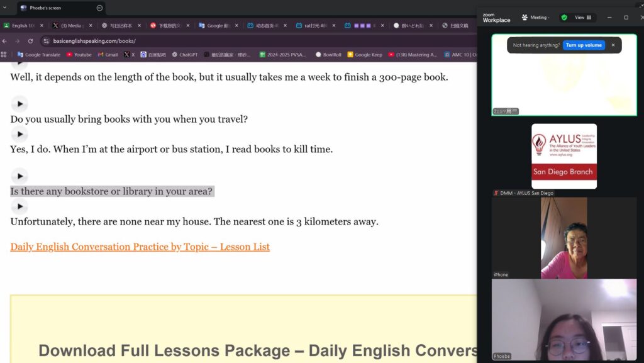Play audio for the 'Unfortunately, there are none' answer
644x363 pixels.
click(x=19, y=206)
